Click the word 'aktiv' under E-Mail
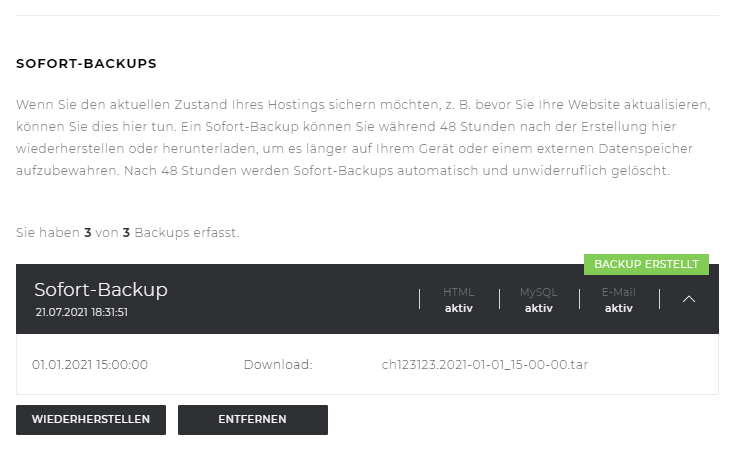This screenshot has height=450, width=734. [618, 308]
